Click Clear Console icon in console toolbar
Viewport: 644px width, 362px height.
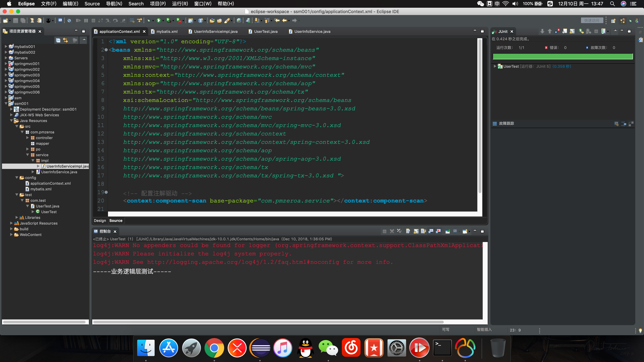(x=408, y=231)
